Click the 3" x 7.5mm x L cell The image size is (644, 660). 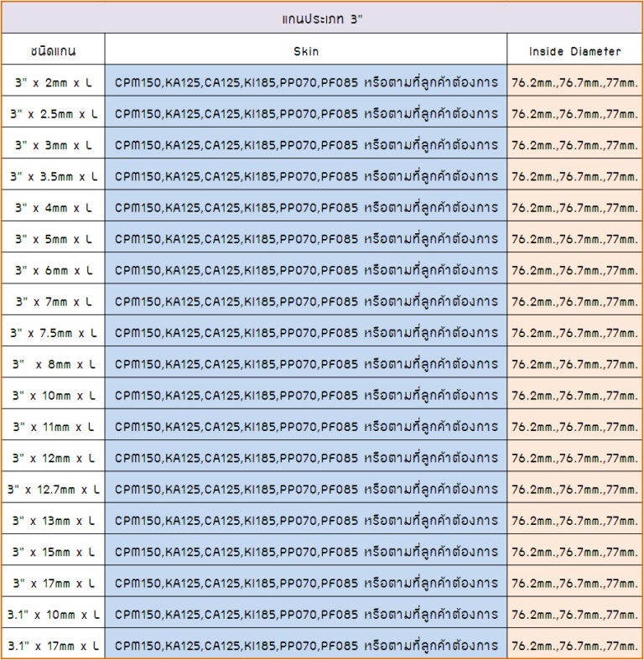(54, 331)
